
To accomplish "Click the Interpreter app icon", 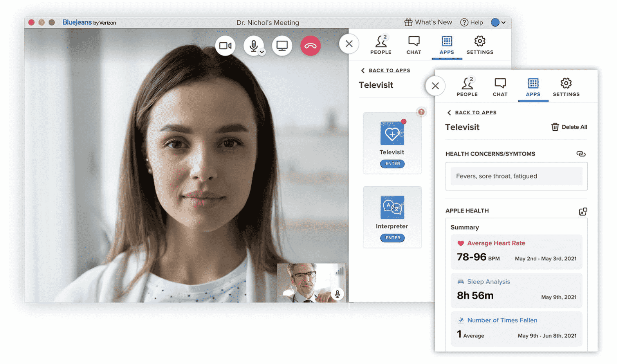I will (x=392, y=207).
